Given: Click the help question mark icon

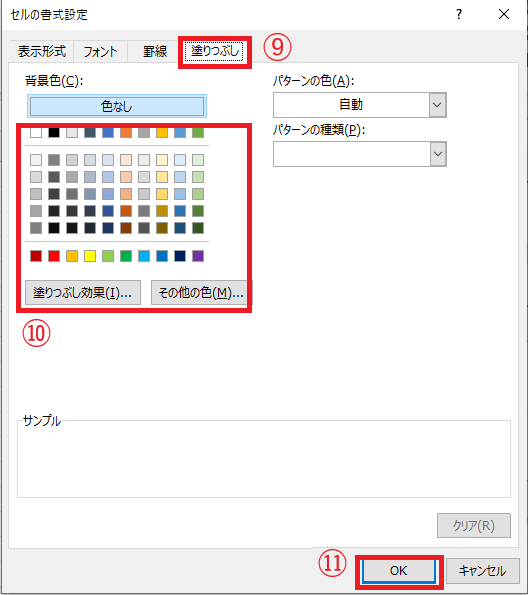Looking at the screenshot, I should tap(459, 14).
